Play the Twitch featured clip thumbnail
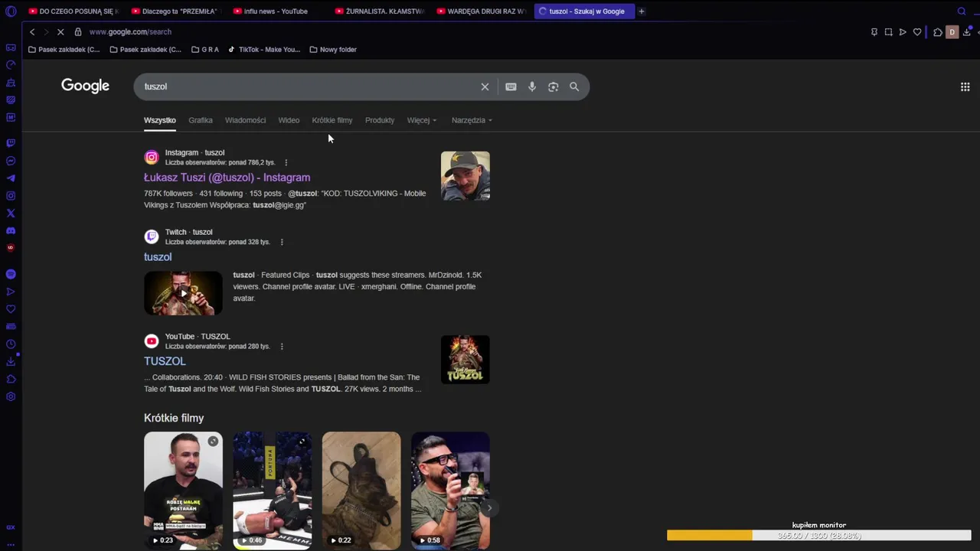Image resolution: width=980 pixels, height=551 pixels. (183, 292)
